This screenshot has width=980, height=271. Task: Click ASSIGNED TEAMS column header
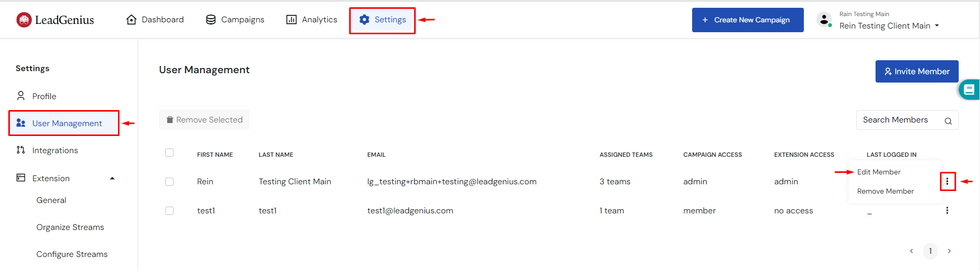click(626, 155)
